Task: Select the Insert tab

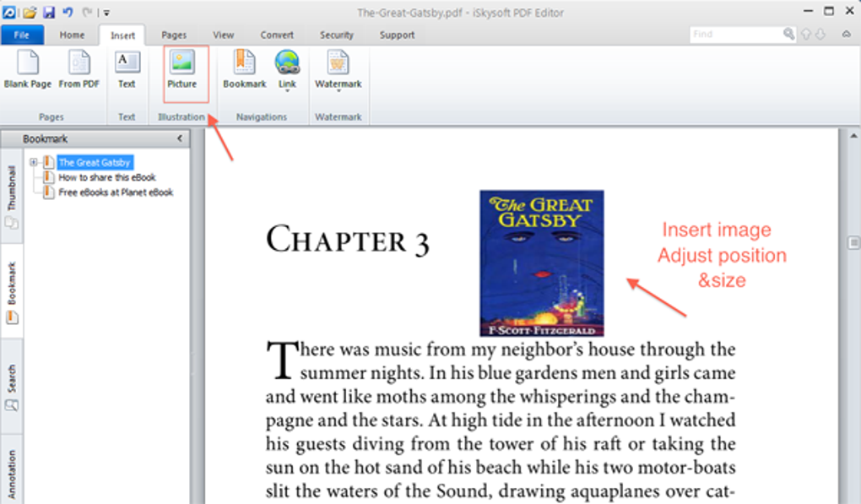Action: pyautogui.click(x=122, y=35)
